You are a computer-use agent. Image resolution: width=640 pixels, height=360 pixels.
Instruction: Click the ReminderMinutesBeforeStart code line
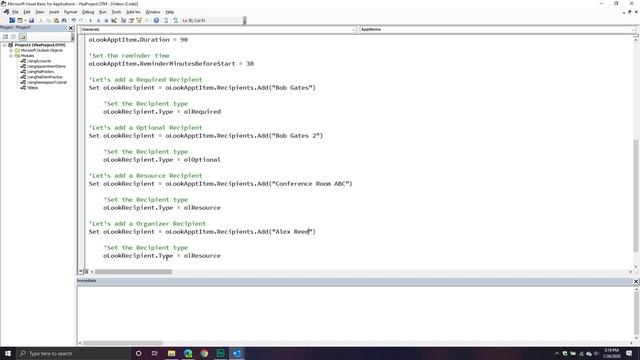coord(171,64)
